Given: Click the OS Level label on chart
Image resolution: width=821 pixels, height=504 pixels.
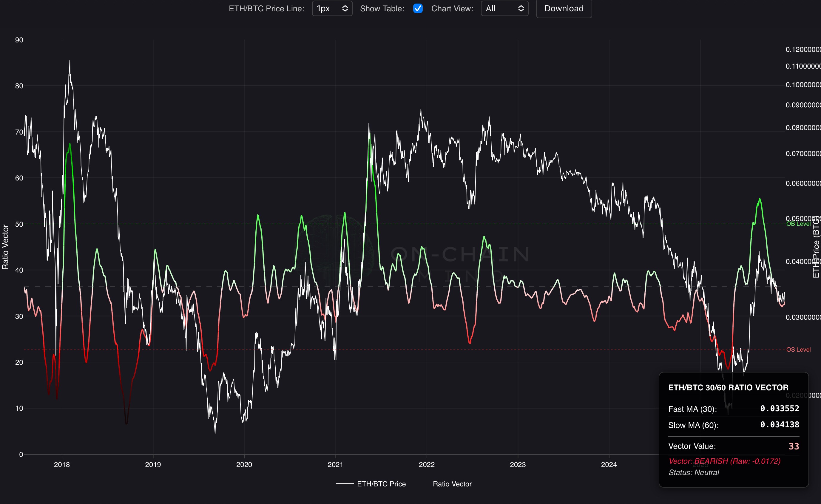Looking at the screenshot, I should click(798, 349).
